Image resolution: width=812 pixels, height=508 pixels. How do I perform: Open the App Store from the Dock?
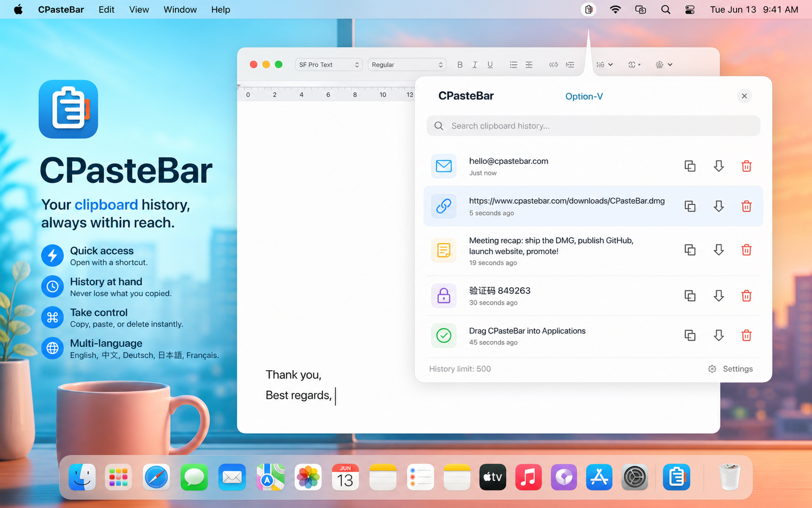pos(599,477)
